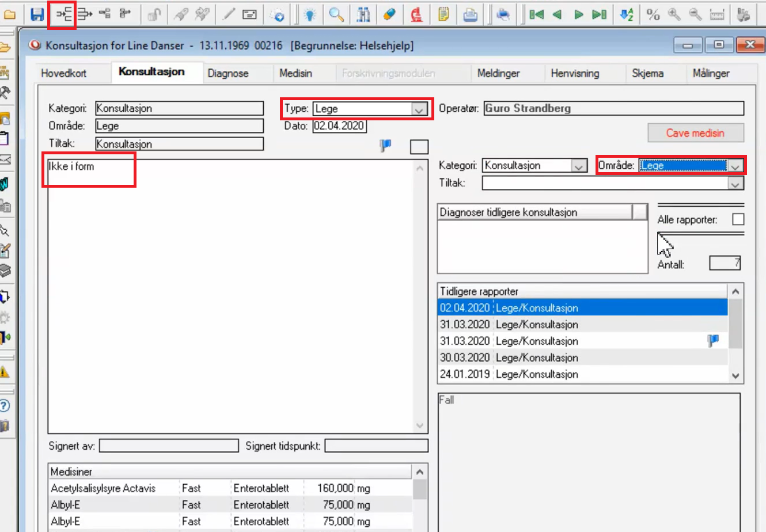Viewport: 766px width, 532px height.
Task: Click the printer icon in toolbar
Action: (x=471, y=14)
